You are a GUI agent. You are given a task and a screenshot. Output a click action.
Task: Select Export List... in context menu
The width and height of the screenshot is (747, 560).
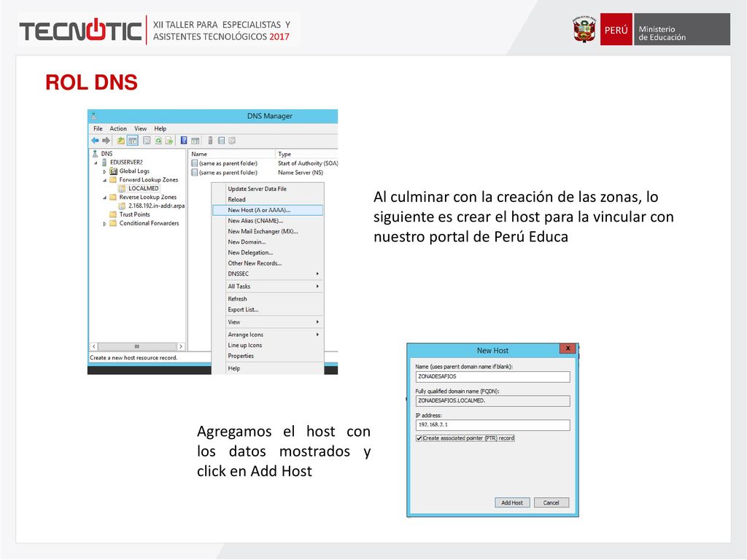pyautogui.click(x=268, y=309)
